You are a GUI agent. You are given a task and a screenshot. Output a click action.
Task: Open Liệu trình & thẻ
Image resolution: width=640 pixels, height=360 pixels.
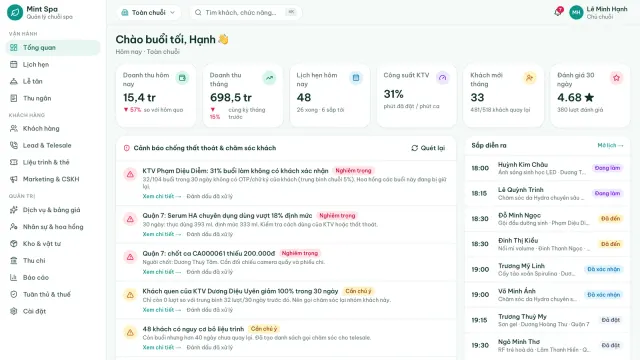[x=53, y=162]
